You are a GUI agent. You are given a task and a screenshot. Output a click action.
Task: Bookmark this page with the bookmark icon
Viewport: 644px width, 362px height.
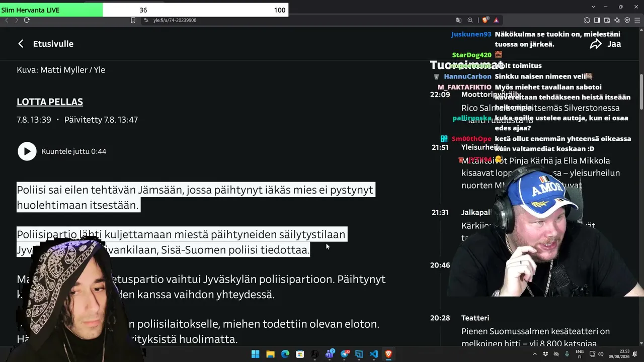pos(133,20)
